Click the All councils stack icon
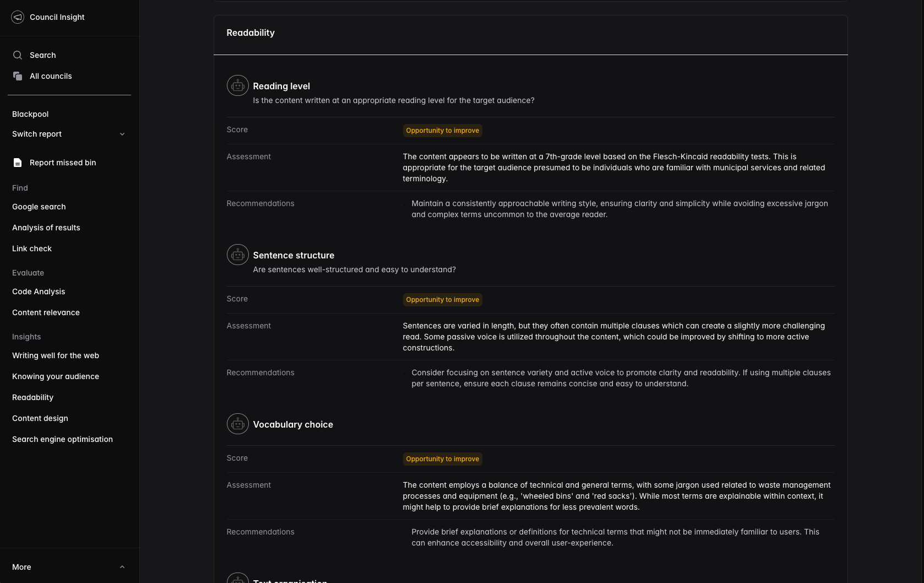 click(x=18, y=76)
